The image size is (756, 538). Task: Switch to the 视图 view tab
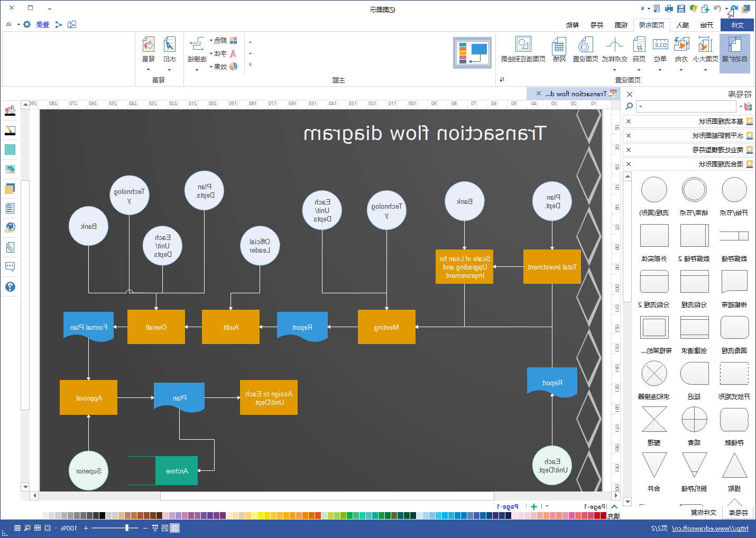tap(621, 25)
